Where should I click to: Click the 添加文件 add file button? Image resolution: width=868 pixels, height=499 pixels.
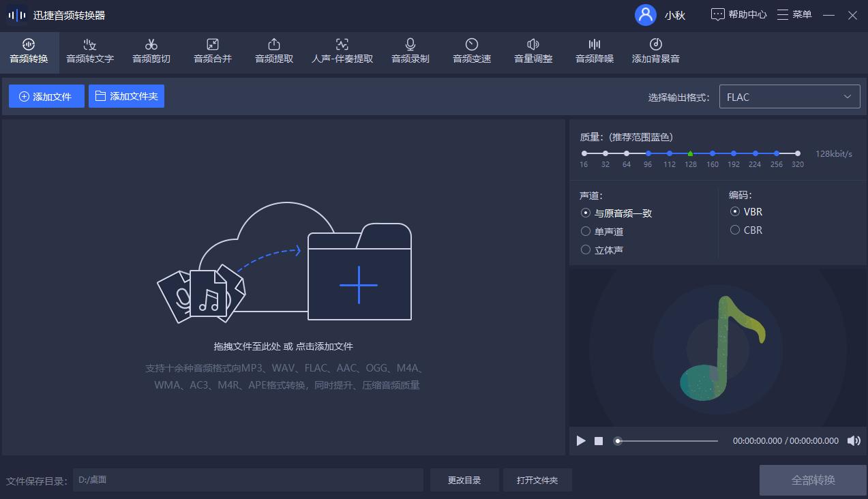(46, 96)
